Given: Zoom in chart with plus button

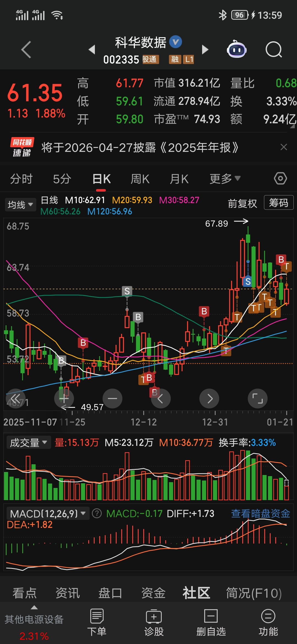Looking at the screenshot, I should click(x=64, y=399).
